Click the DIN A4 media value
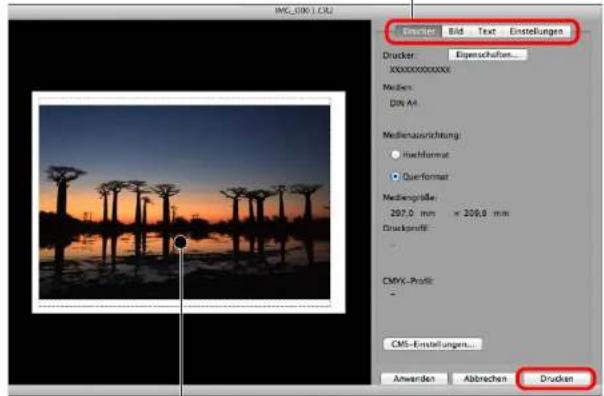This screenshot has width=604, height=396. (x=403, y=103)
